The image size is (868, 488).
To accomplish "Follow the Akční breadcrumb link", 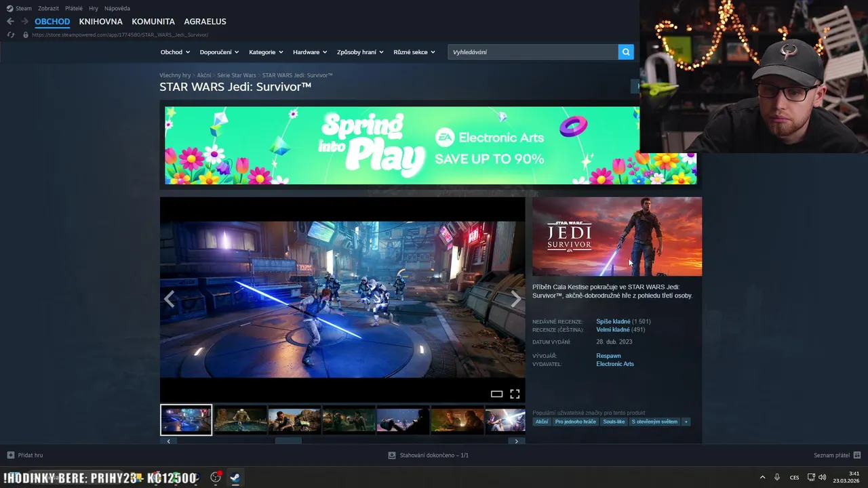I will 204,75.
